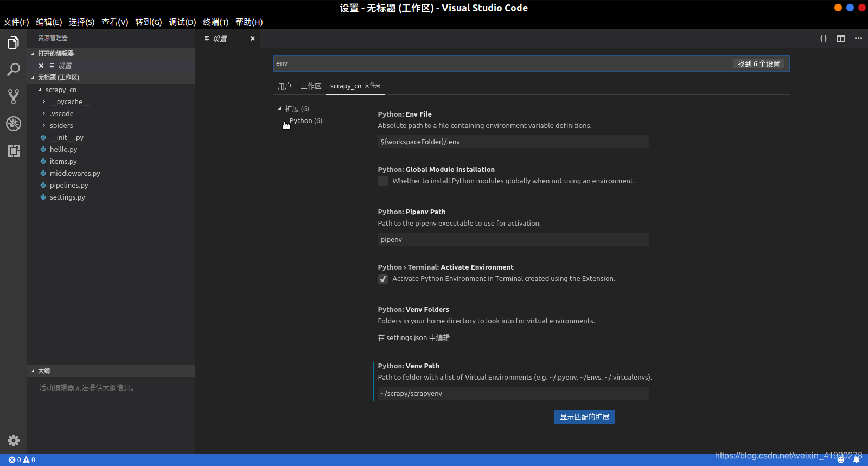Open the Explorer view in activity bar
Screen dimensions: 868x466
(14, 42)
